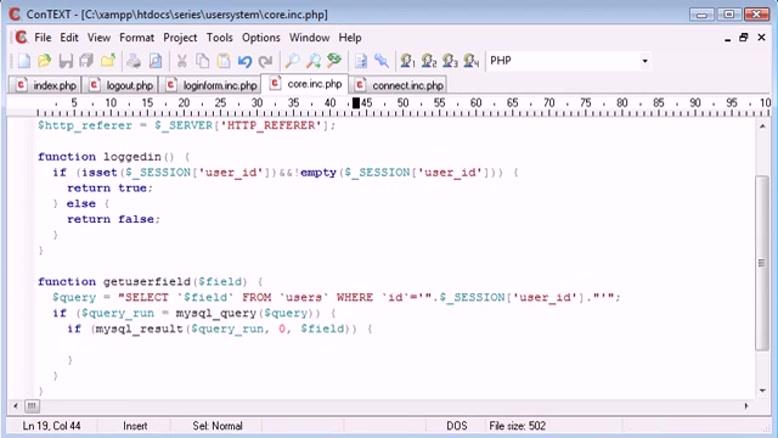Click the vertical scrollbar thumb
The height and width of the screenshot is (438, 778).
pyautogui.click(x=762, y=263)
